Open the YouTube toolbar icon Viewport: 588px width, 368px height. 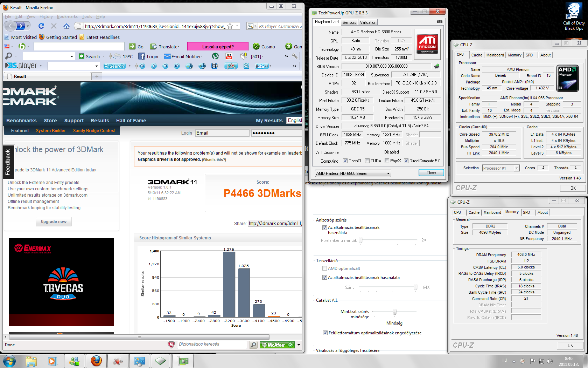click(229, 56)
